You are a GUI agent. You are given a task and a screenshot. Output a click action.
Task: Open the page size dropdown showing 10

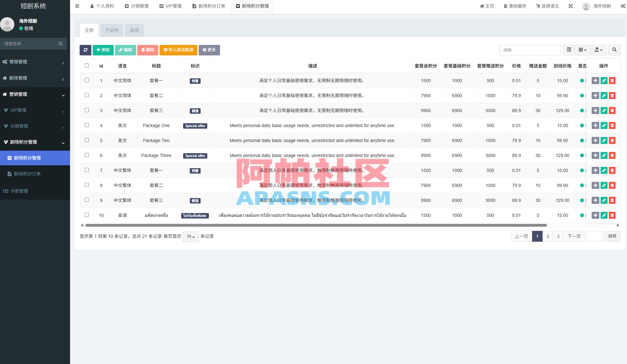pyautogui.click(x=190, y=237)
